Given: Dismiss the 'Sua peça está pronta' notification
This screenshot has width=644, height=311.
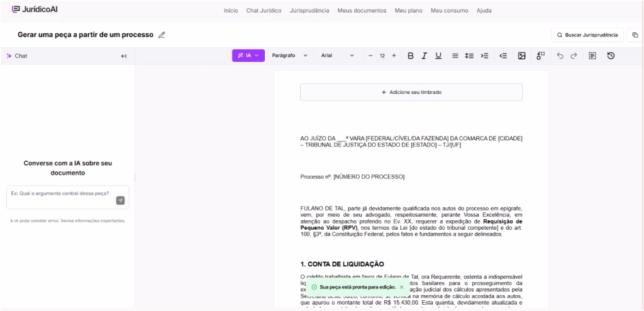Looking at the screenshot, I should pyautogui.click(x=402, y=287).
